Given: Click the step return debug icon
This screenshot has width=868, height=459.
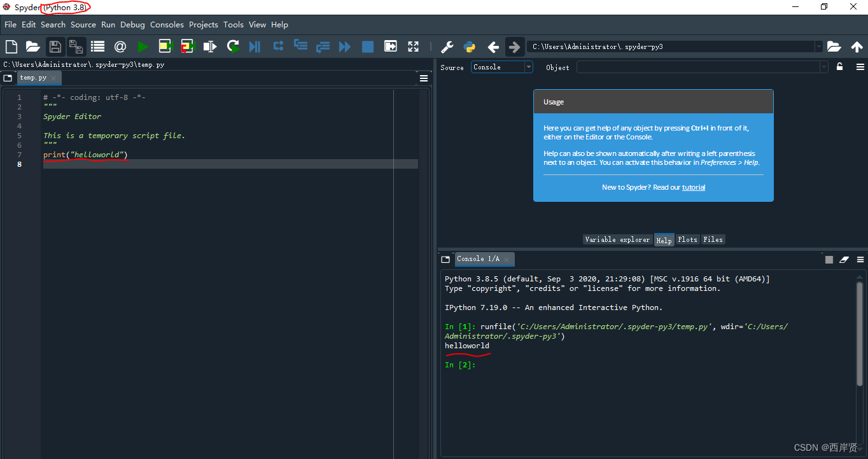Looking at the screenshot, I should pos(323,46).
